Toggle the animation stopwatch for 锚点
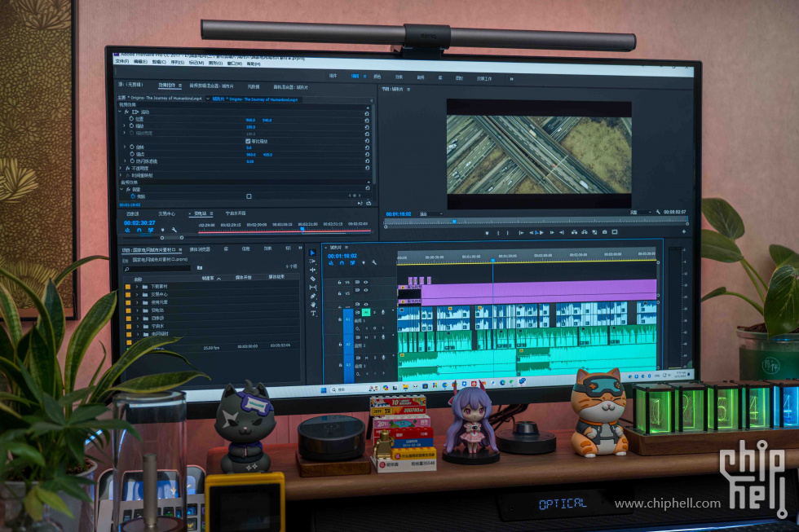Image resolution: width=799 pixels, height=532 pixels. [x=131, y=154]
